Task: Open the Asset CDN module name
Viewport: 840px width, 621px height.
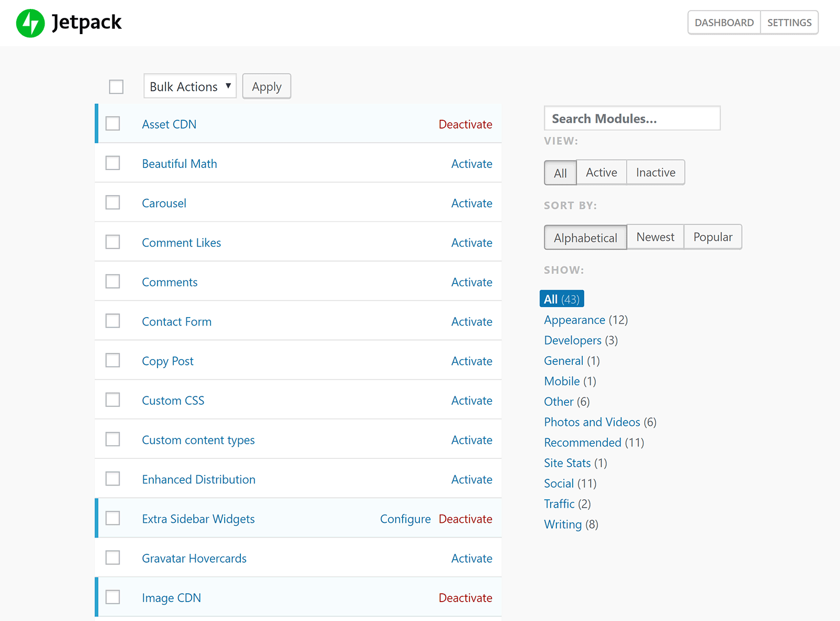Action: 169,124
